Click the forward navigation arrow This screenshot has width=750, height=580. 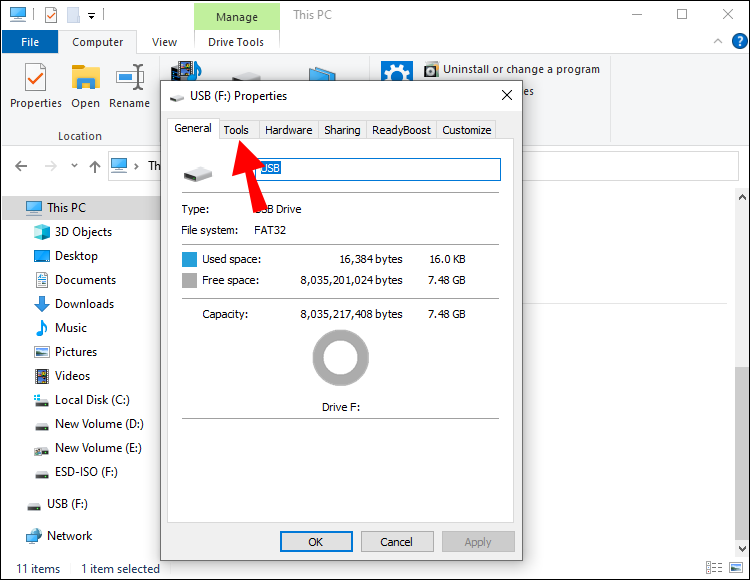click(x=50, y=166)
